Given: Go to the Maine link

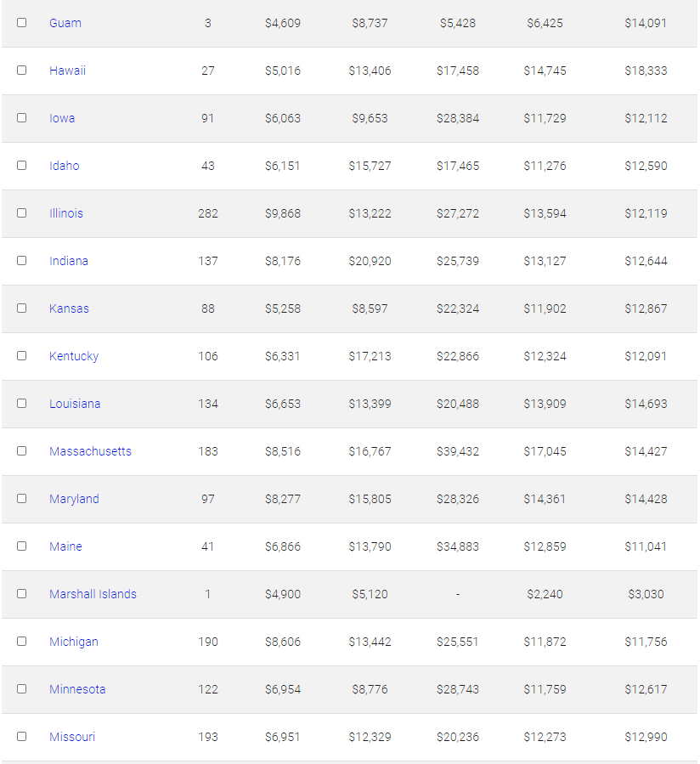Looking at the screenshot, I should tap(65, 546).
